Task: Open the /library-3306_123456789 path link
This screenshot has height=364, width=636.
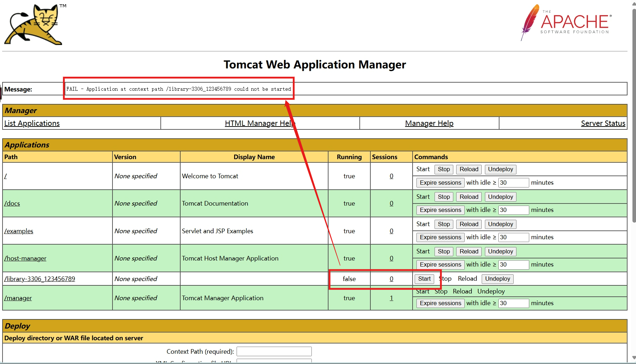Action: pos(40,279)
